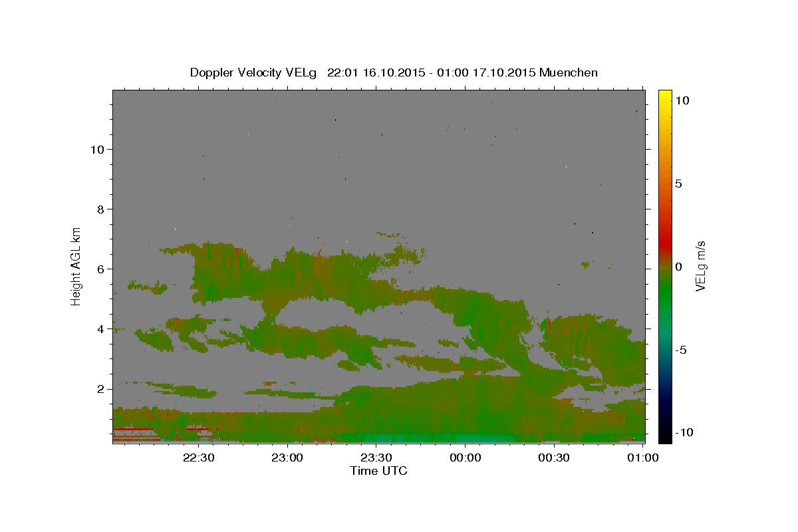Click the x-axis label 'Time UTC'

(x=378, y=471)
